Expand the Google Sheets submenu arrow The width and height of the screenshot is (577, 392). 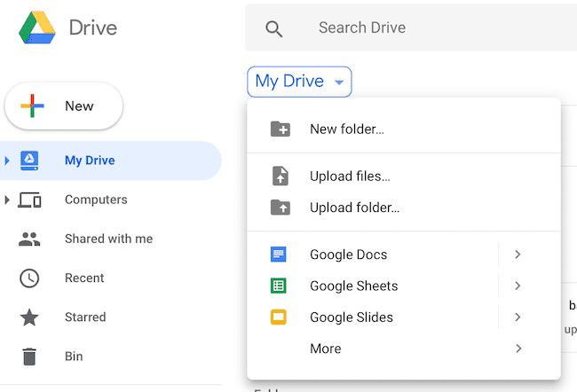518,286
